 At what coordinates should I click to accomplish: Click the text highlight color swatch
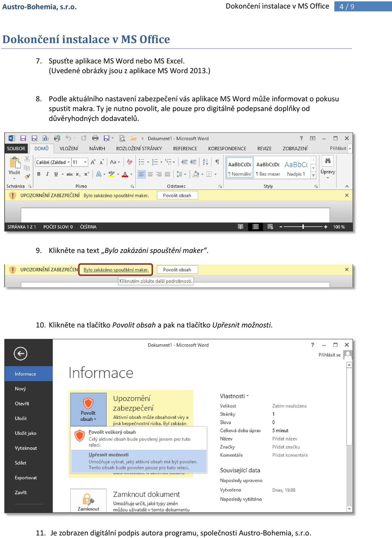click(111, 174)
